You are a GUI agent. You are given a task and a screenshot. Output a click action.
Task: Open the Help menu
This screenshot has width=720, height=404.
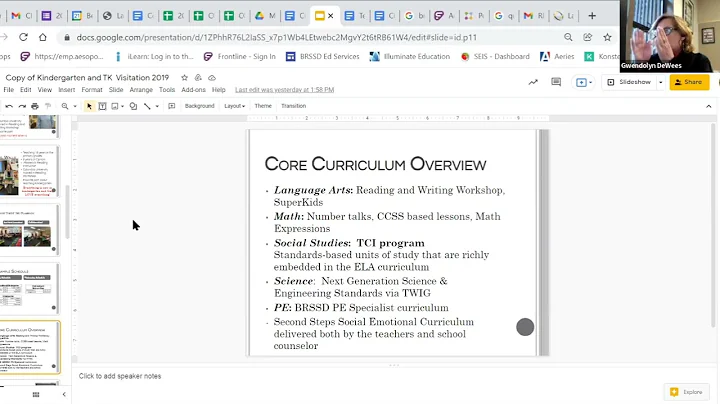pyautogui.click(x=219, y=90)
